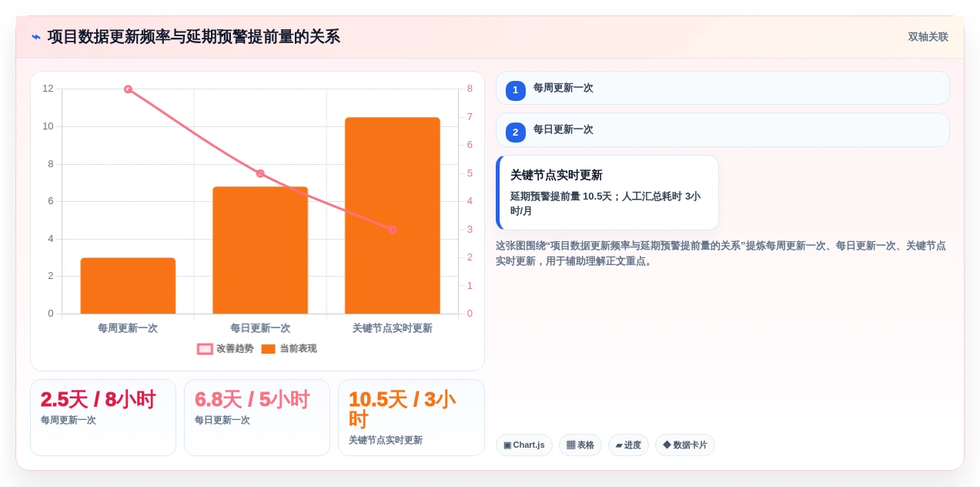Open the 2.5天 / 8小时 stat card
The width and height of the screenshot is (980, 487).
[x=103, y=418]
